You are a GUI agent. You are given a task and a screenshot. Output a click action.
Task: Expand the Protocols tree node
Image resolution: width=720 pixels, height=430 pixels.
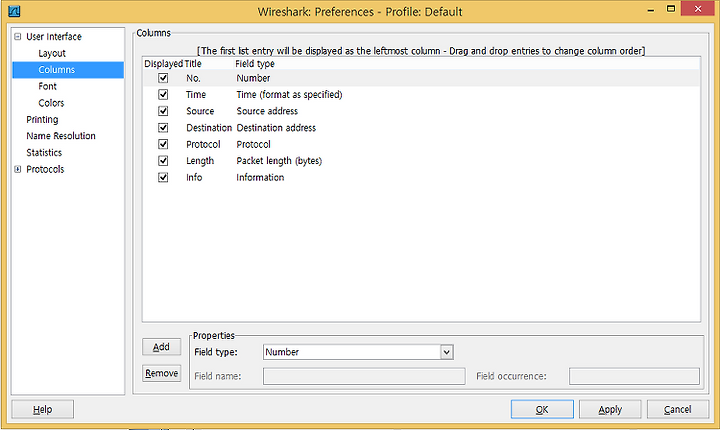17,169
